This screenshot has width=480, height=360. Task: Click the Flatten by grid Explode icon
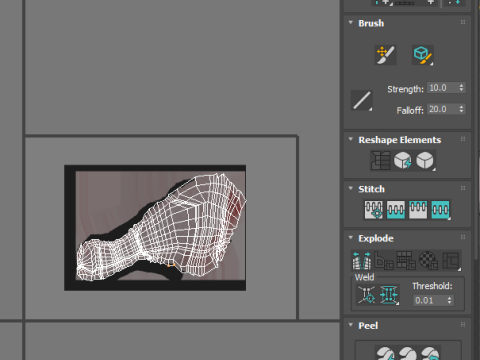(406, 260)
